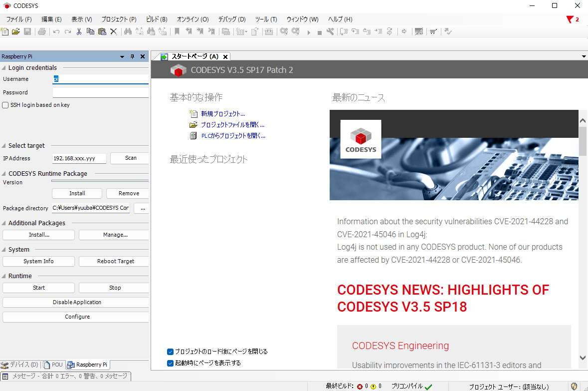Image resolution: width=588 pixels, height=391 pixels.
Task: Open the ツール (T) menu
Action: pyautogui.click(x=266, y=19)
